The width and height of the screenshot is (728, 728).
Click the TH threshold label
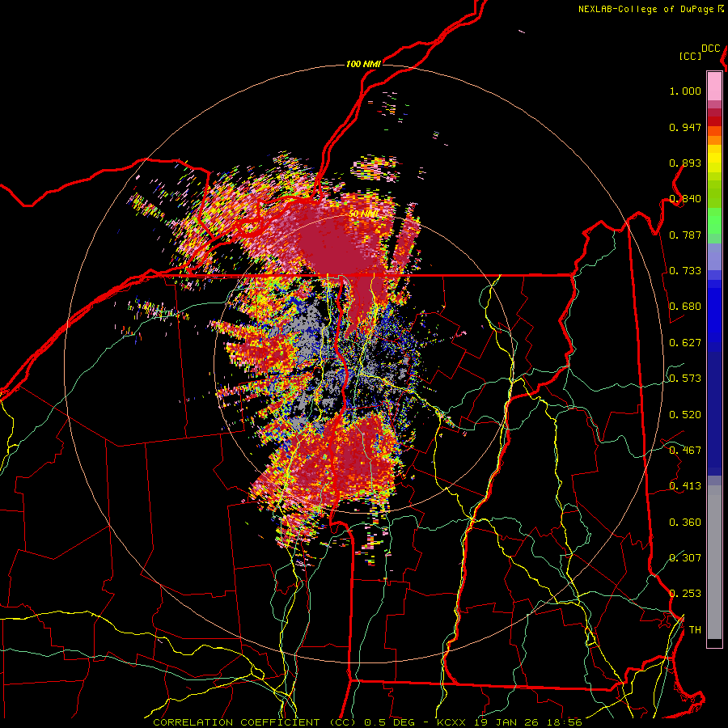pos(695,630)
